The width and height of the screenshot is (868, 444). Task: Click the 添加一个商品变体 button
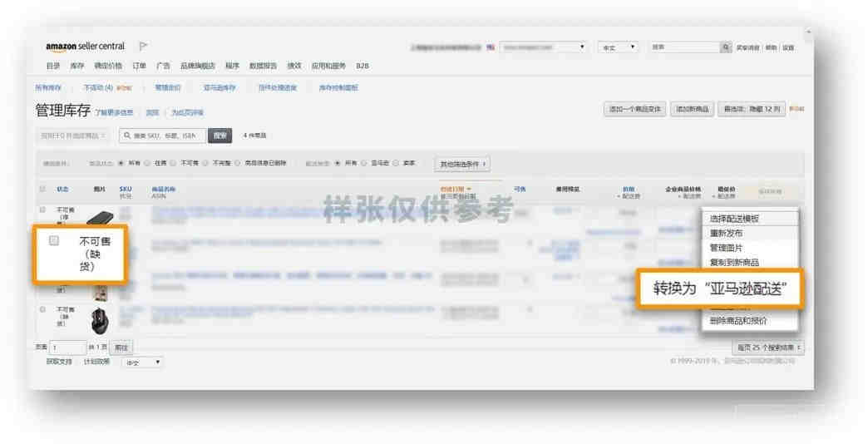(634, 109)
